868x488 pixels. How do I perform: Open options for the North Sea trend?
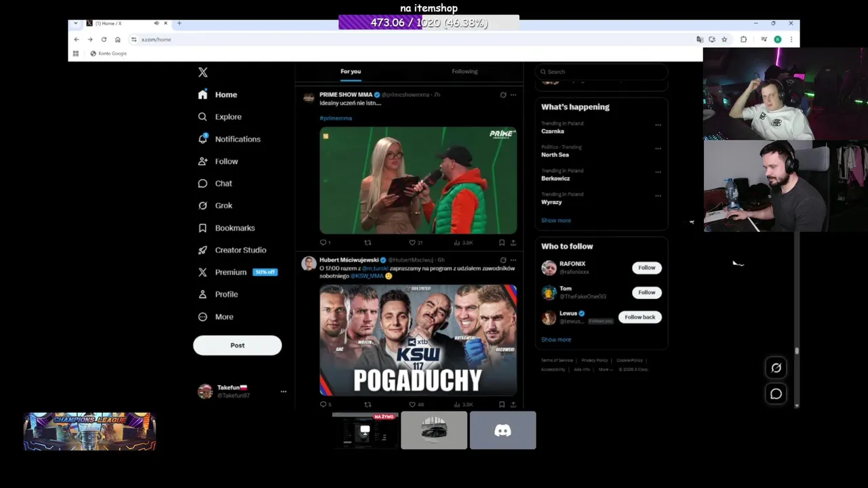pyautogui.click(x=658, y=148)
